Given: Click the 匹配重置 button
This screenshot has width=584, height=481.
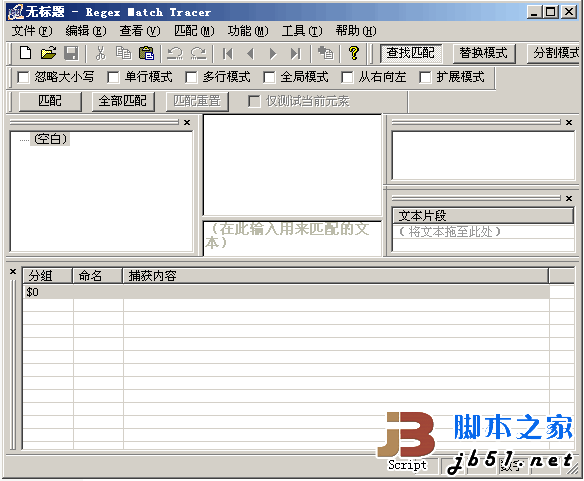Looking at the screenshot, I should [x=197, y=101].
